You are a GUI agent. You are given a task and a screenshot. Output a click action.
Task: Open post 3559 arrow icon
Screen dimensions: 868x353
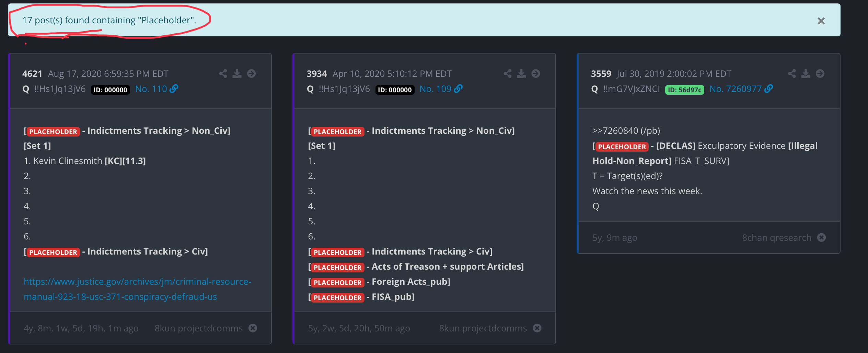pyautogui.click(x=820, y=73)
